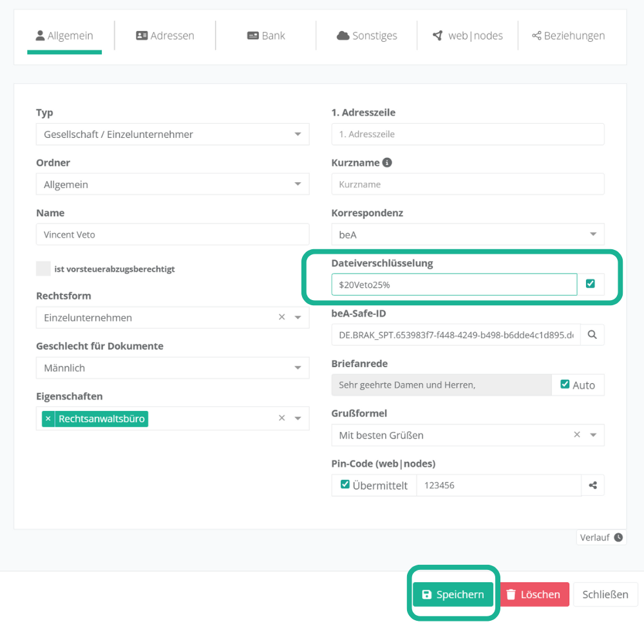Screen dimensions: 644x644
Task: Open the Typ dropdown
Action: click(173, 135)
